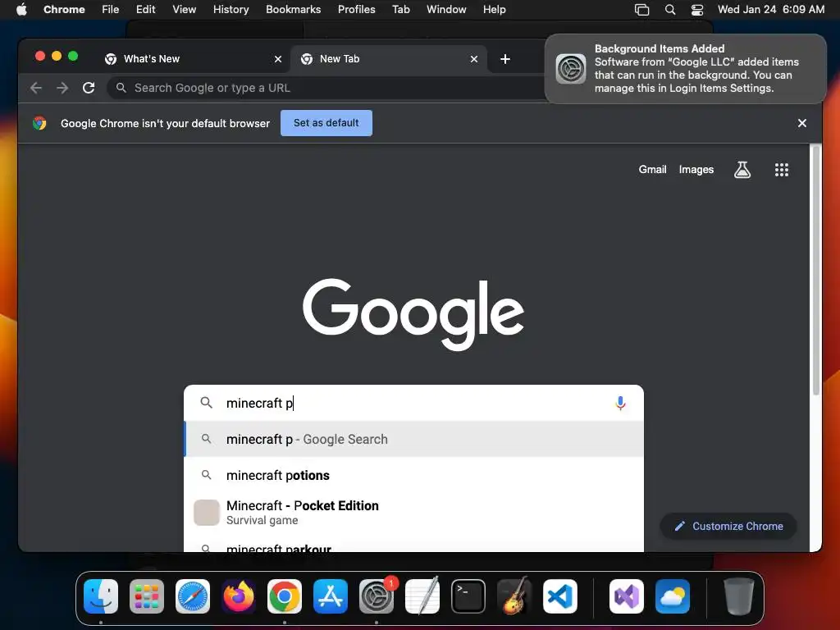Start voice search with microphone icon
The height and width of the screenshot is (630, 840).
click(x=620, y=403)
